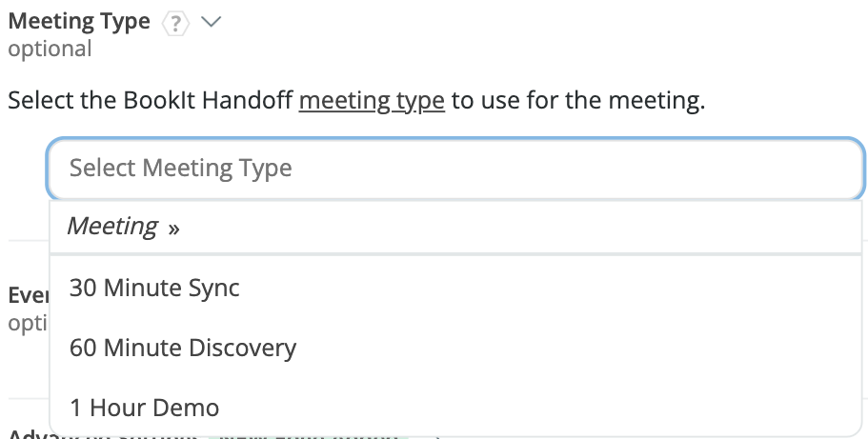Select the 30 Minute Sync option
The image size is (868, 439).
(x=154, y=287)
